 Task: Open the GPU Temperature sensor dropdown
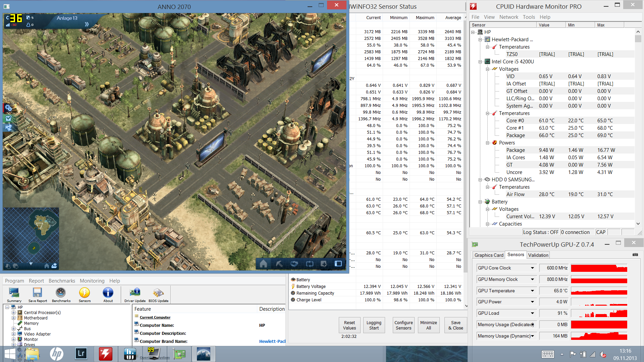tap(532, 291)
